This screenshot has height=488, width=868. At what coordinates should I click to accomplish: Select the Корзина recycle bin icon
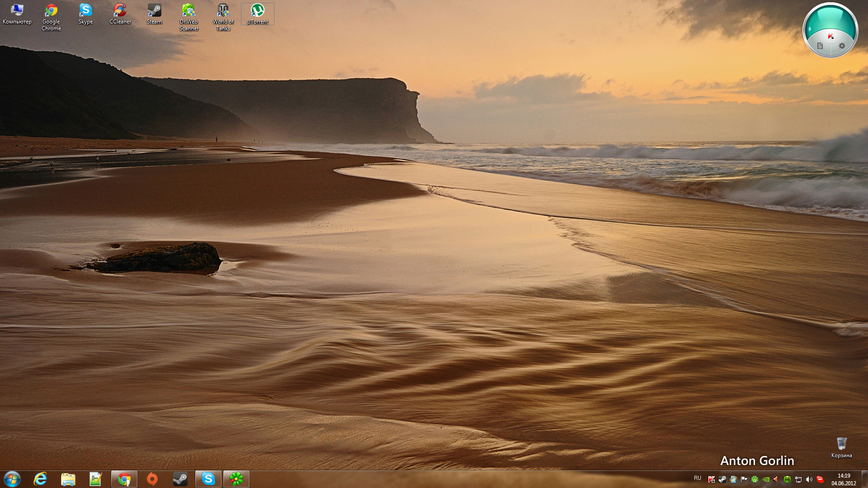click(x=841, y=447)
